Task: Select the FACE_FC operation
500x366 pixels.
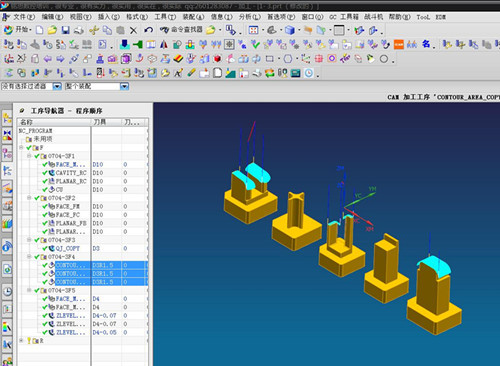Action: click(68, 215)
